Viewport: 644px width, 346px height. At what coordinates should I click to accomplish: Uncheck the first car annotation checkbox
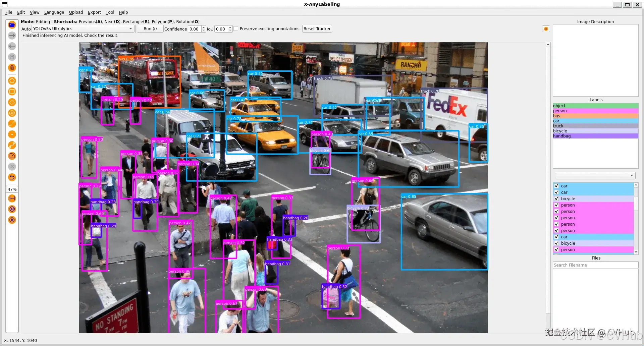[556, 186]
